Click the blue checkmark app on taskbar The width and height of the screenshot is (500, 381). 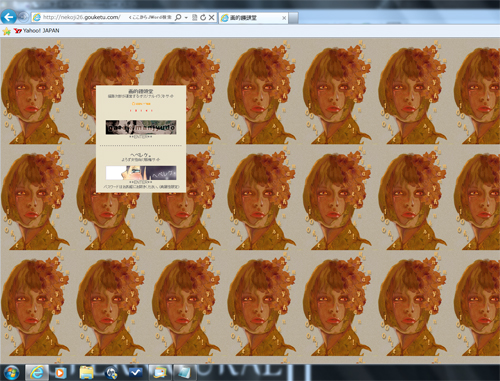point(135,373)
